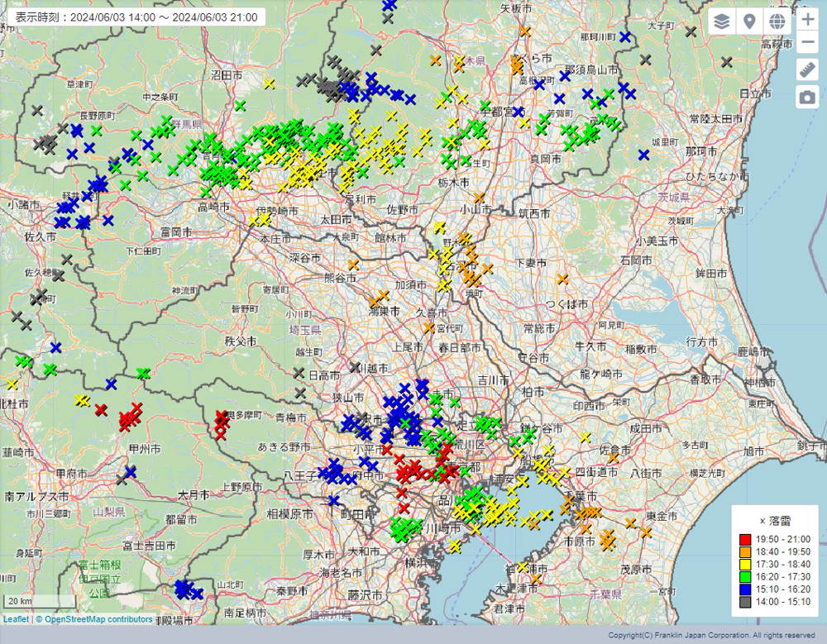
Task: Click the green 16:20 - 17:30 legend swatch
Action: click(x=745, y=576)
